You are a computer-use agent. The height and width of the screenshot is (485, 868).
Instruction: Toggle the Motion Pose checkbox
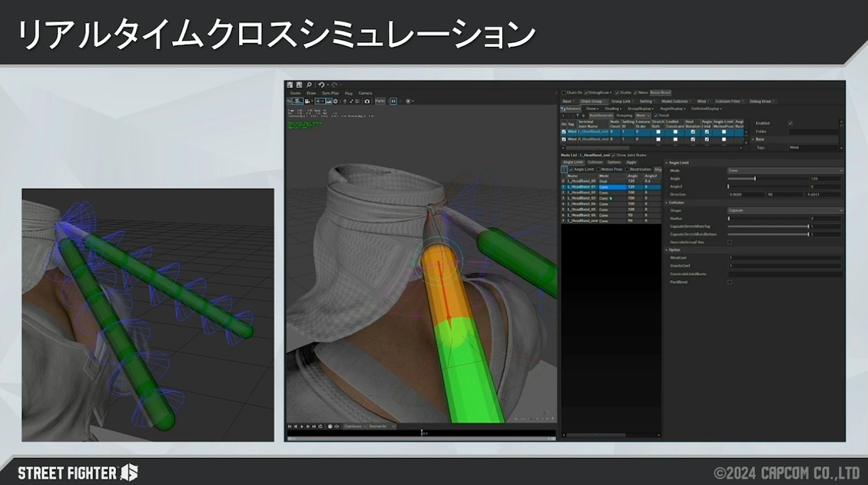[x=598, y=170]
